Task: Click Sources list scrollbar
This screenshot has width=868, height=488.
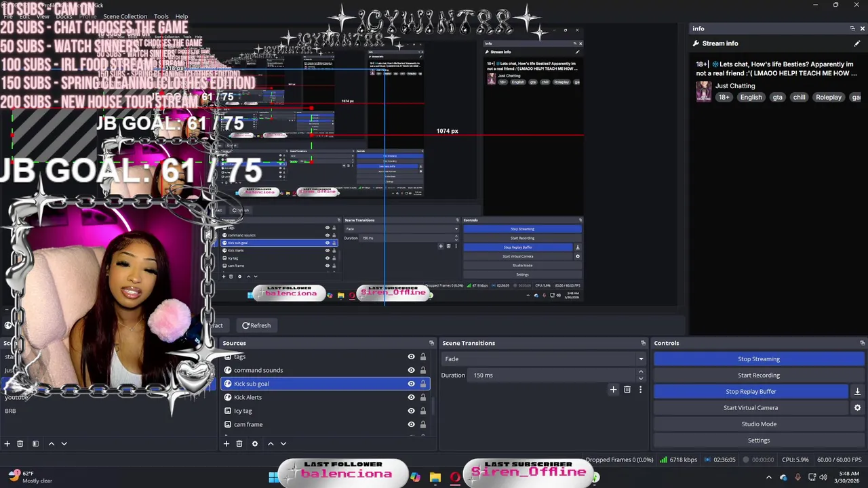Action: [x=433, y=405]
